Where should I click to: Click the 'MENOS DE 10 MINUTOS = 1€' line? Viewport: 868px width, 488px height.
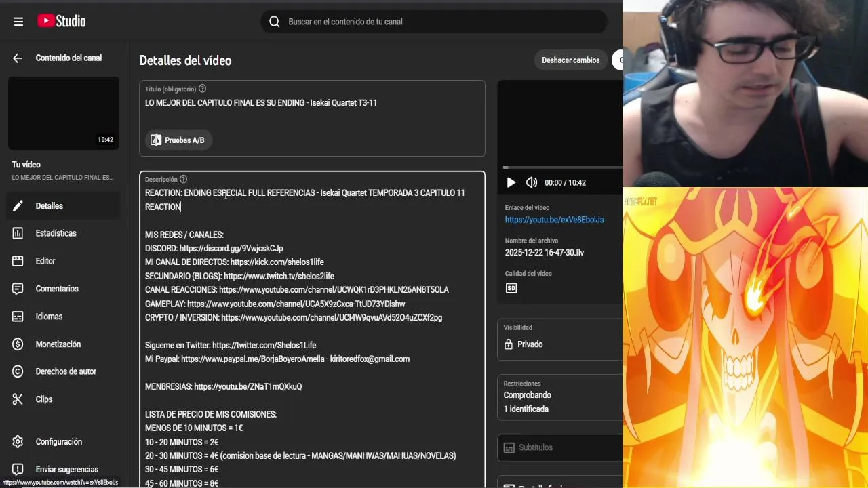point(194,428)
